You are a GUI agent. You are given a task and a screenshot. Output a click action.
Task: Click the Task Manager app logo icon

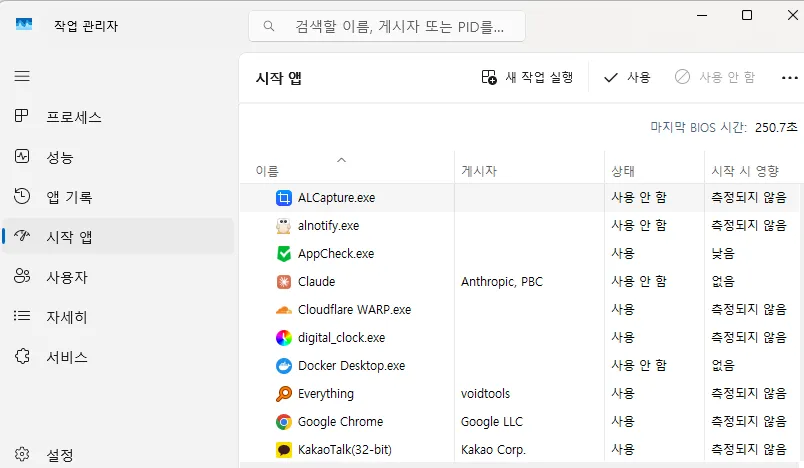click(24, 25)
